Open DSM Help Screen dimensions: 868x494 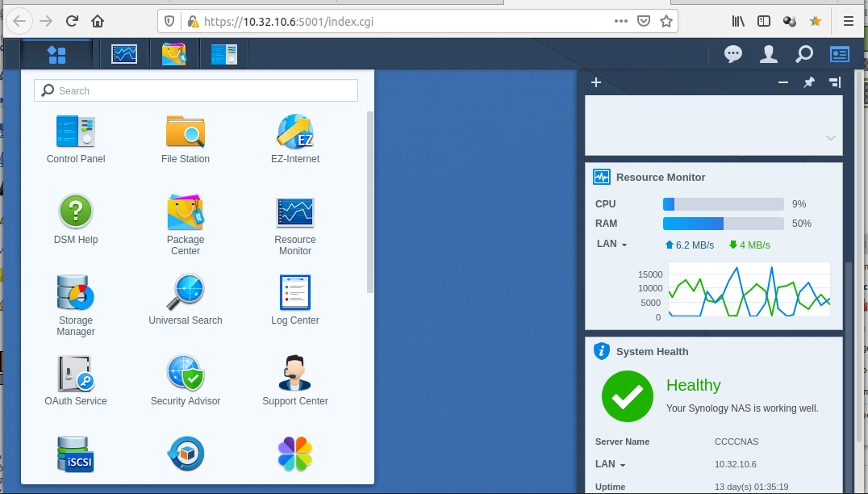(76, 212)
